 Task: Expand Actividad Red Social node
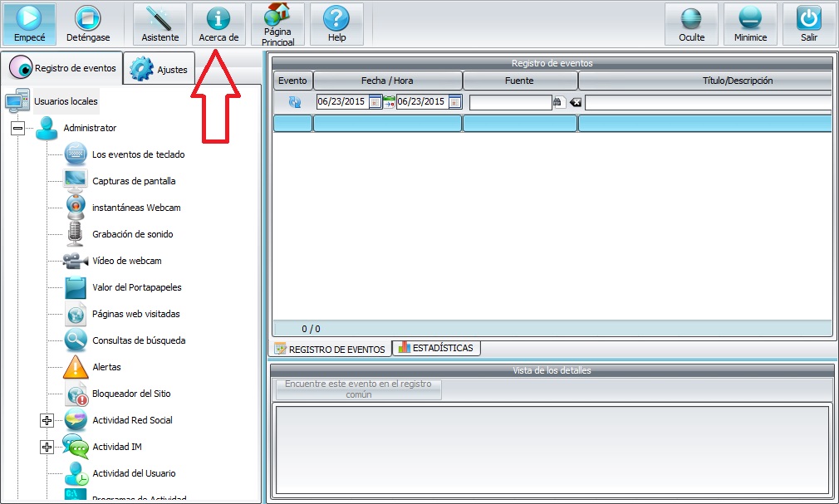tap(47, 420)
